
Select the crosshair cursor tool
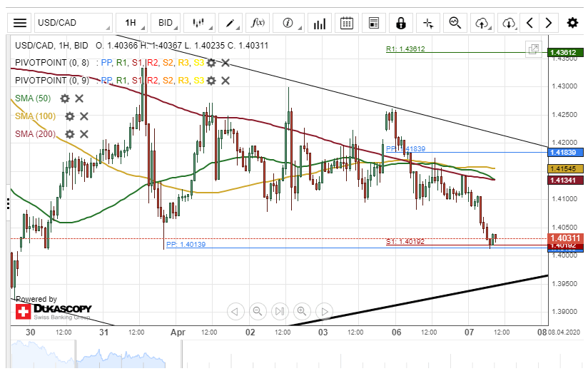click(x=428, y=23)
